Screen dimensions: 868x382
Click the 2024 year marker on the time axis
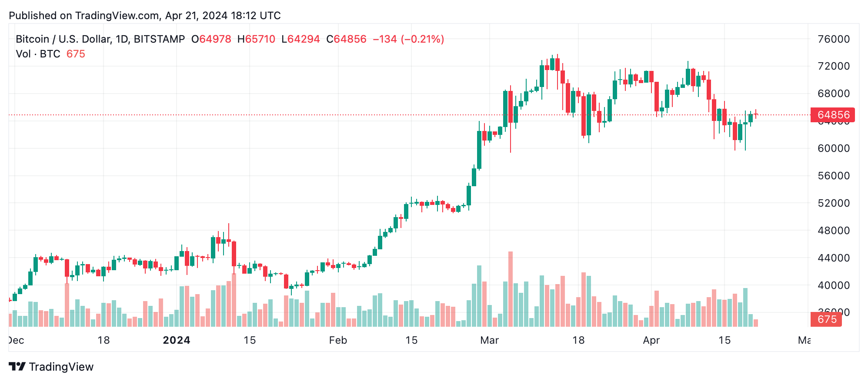[176, 340]
